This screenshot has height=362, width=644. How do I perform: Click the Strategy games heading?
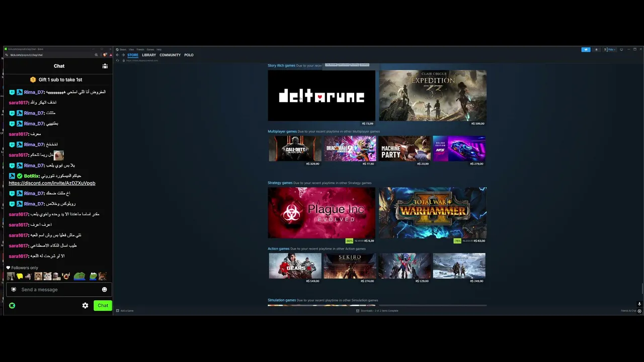tap(280, 183)
